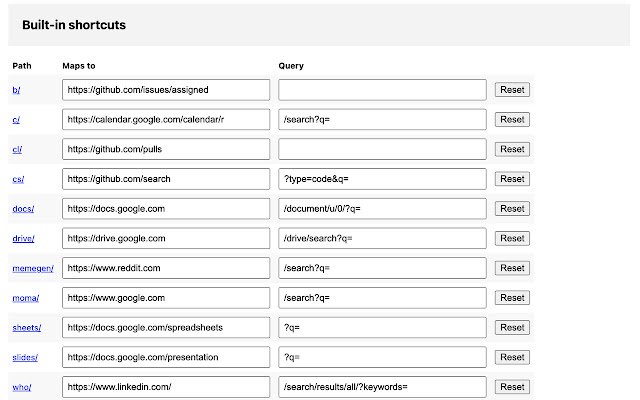Screen dimensions: 640x400
Task: Reset the who/ shortcut row
Action: pyautogui.click(x=512, y=387)
